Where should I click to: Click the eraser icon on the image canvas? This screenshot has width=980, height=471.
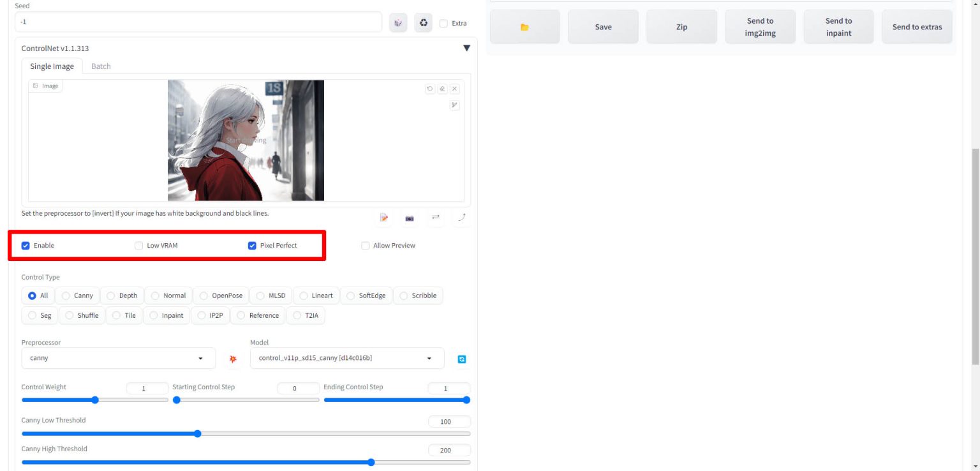pos(442,89)
